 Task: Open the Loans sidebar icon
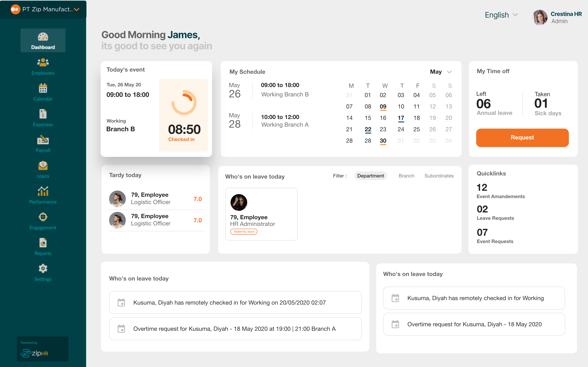click(43, 166)
